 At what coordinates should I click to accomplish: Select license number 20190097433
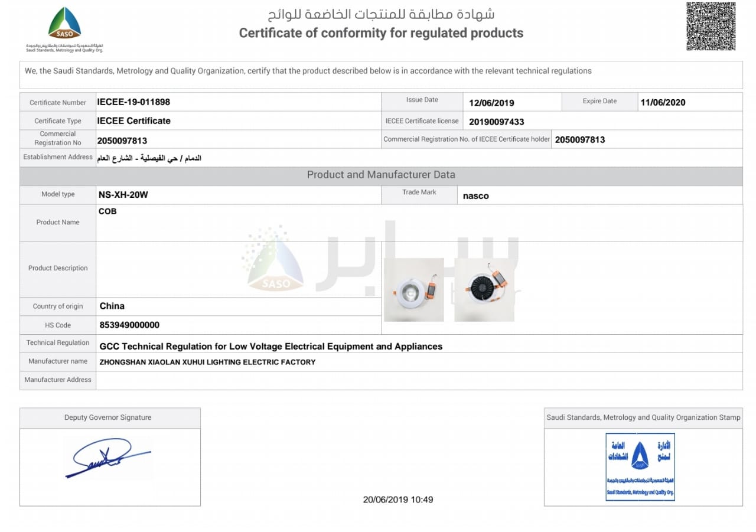(x=497, y=122)
